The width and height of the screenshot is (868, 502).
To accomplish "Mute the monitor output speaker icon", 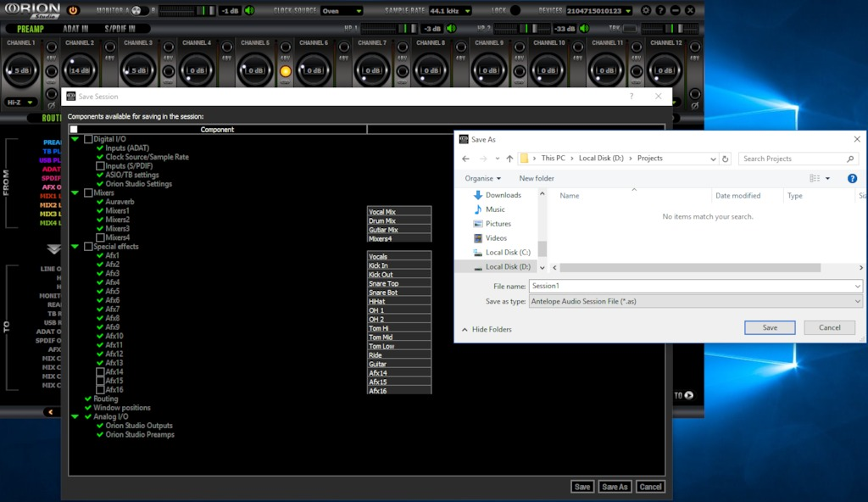I will click(x=250, y=10).
